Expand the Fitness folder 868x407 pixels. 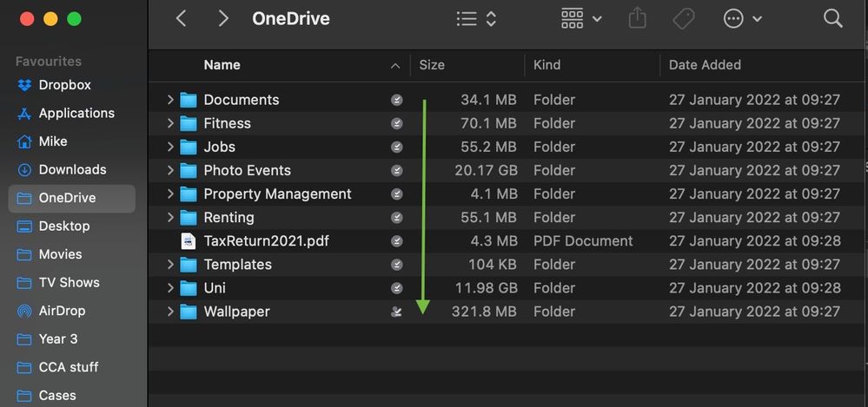click(170, 123)
